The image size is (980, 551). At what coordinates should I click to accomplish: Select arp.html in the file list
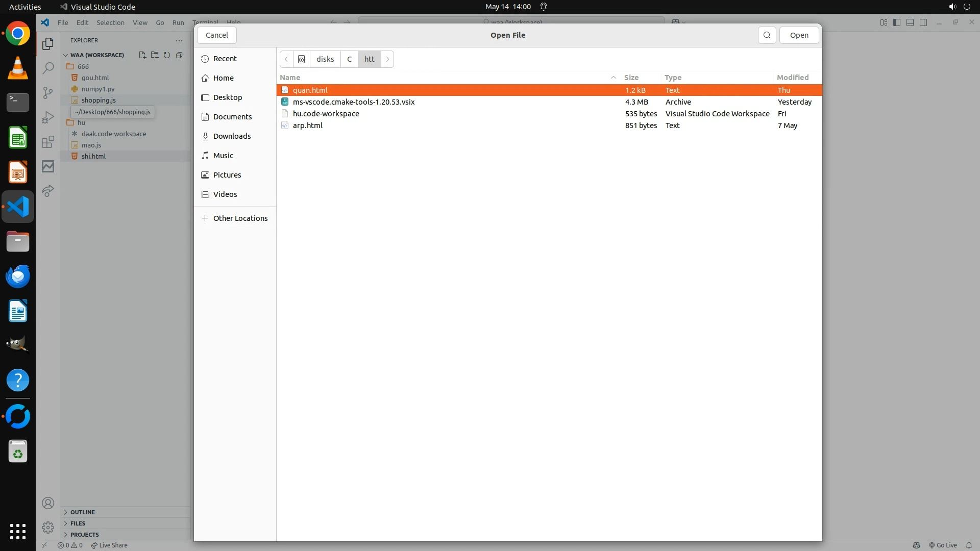307,126
